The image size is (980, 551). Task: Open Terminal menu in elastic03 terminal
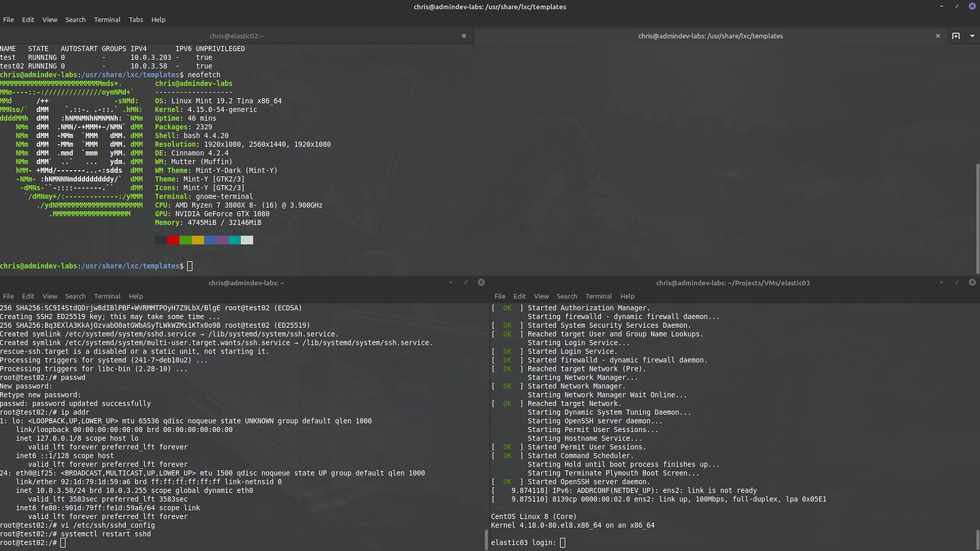(599, 297)
